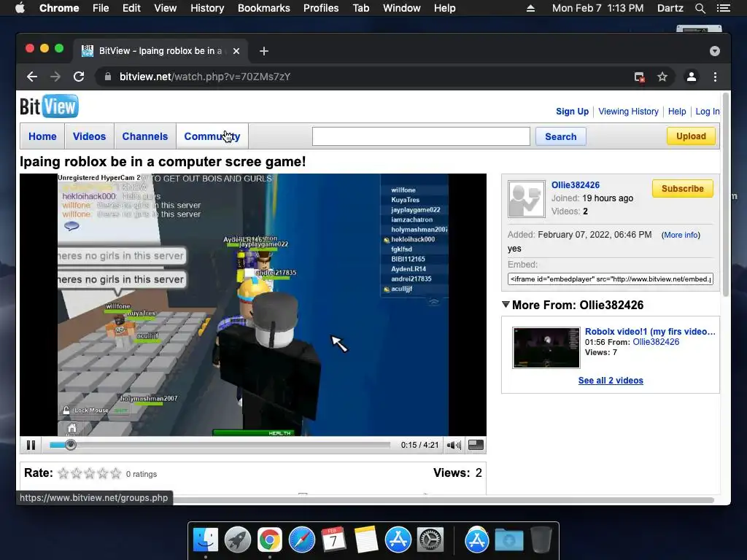747x560 pixels.
Task: Open Chrome icon in the Dock
Action: [270, 540]
